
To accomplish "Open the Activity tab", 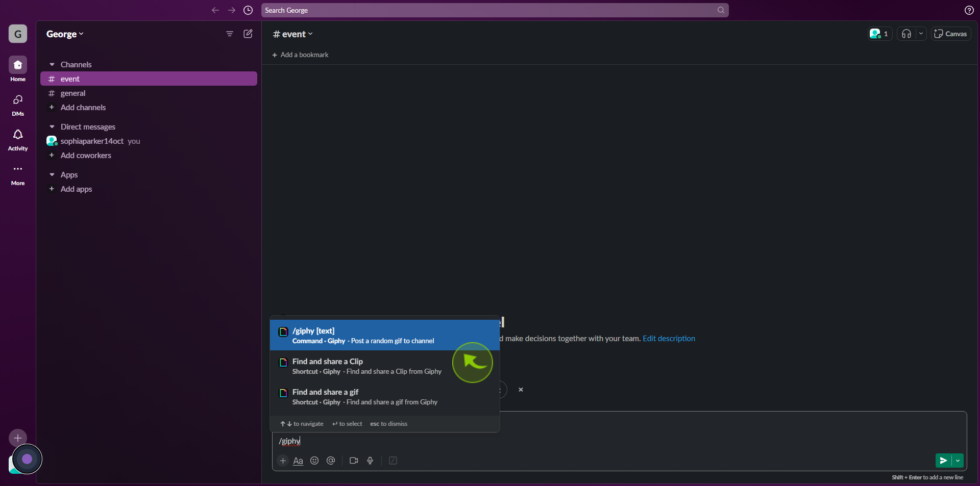I will [x=18, y=139].
